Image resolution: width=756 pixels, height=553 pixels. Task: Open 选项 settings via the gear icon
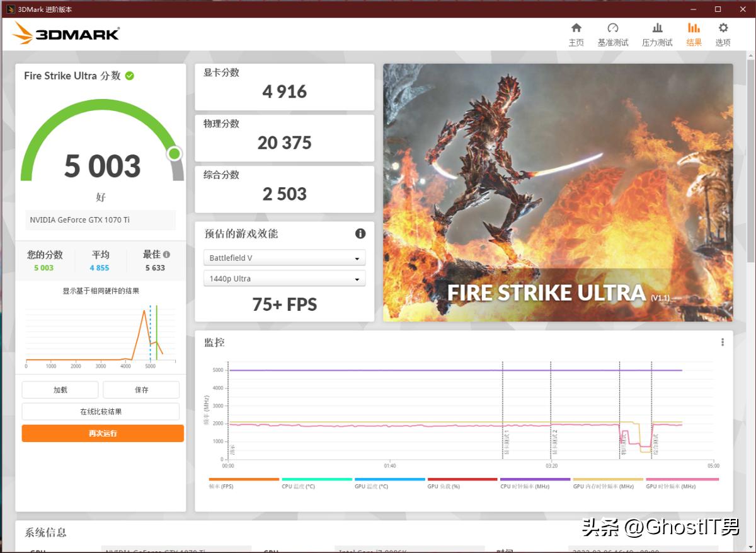tap(722, 34)
